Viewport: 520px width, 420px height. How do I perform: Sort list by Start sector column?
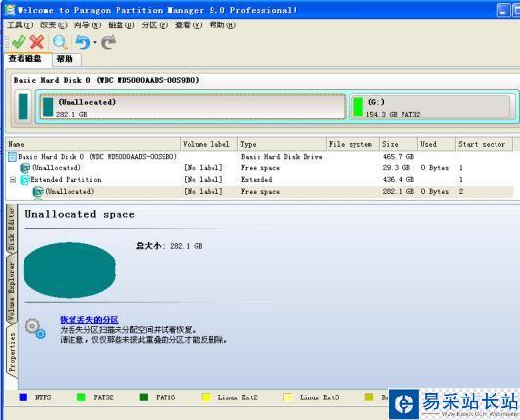(484, 144)
